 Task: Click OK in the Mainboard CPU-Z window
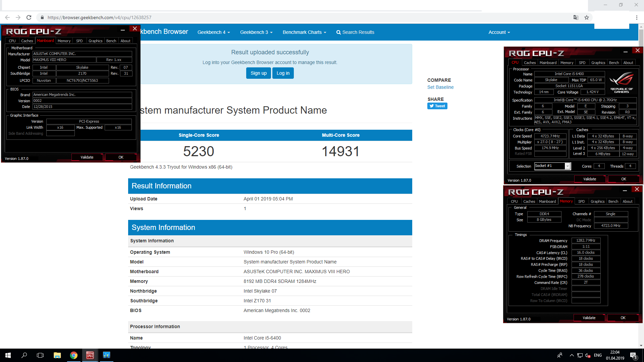(x=121, y=157)
